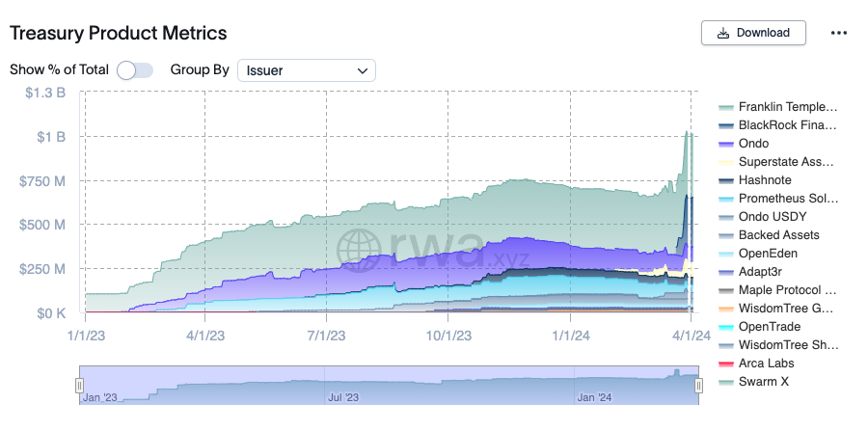The height and width of the screenshot is (431, 868).
Task: Click the 4/1/24 x-axis date label
Action: (691, 337)
